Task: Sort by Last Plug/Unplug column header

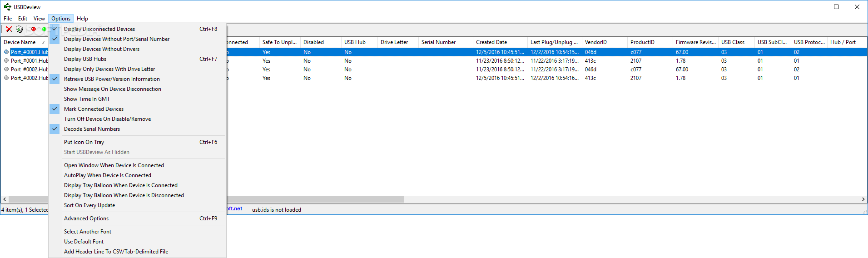Action: 555,42
